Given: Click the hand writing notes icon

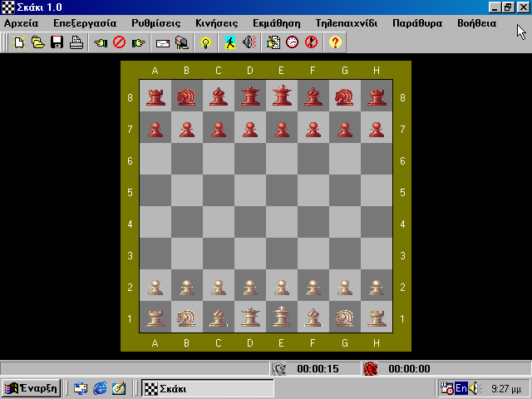Looking at the screenshot, I should click(273, 42).
